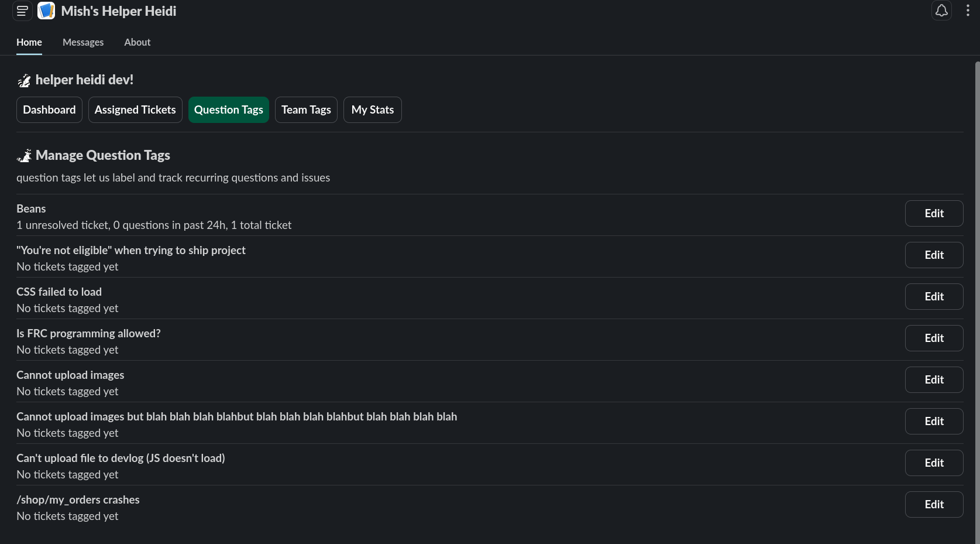Edit the /shop/my_orders crashes tag
The height and width of the screenshot is (544, 980).
point(934,505)
